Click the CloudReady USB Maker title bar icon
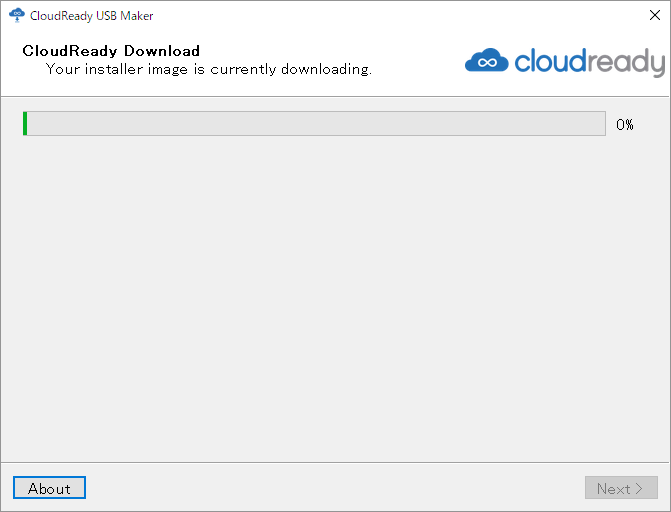Viewport: 671px width, 512px height. click(17, 15)
